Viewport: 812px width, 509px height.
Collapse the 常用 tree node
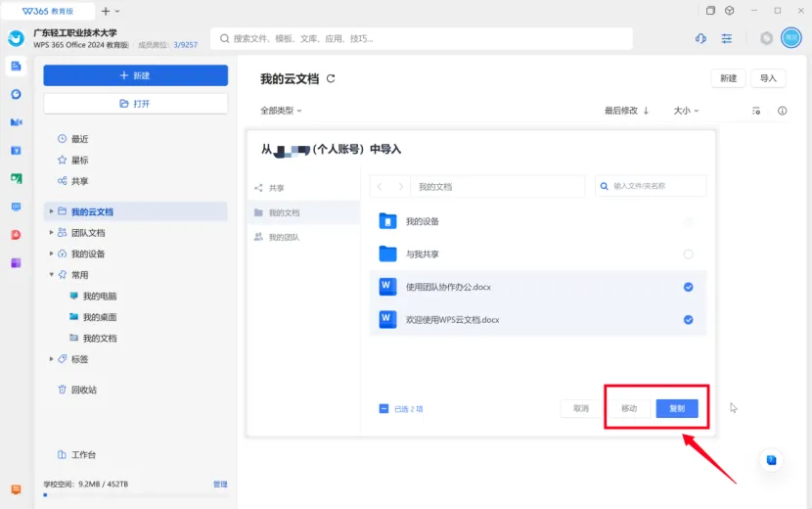(x=51, y=275)
